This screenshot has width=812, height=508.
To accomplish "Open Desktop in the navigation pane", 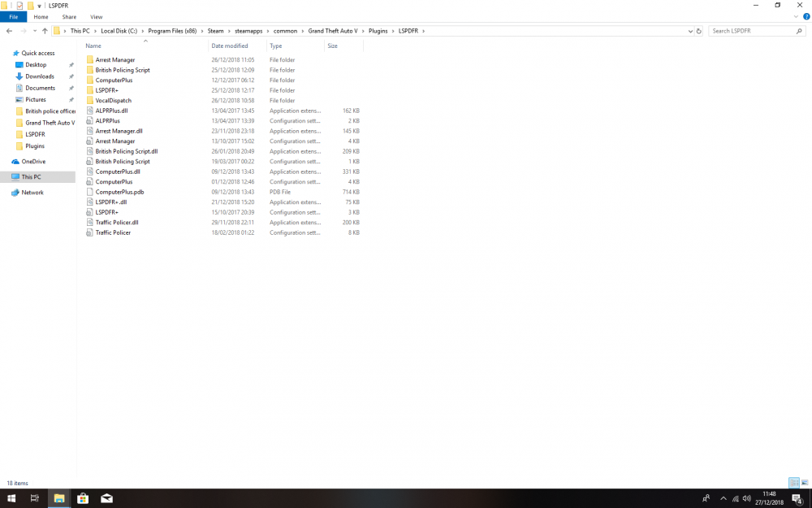I will [36, 65].
